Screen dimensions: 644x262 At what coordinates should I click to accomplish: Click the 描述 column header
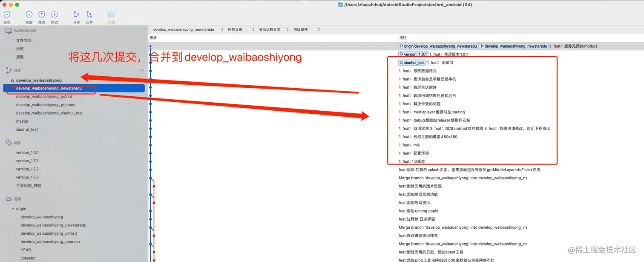(x=402, y=38)
